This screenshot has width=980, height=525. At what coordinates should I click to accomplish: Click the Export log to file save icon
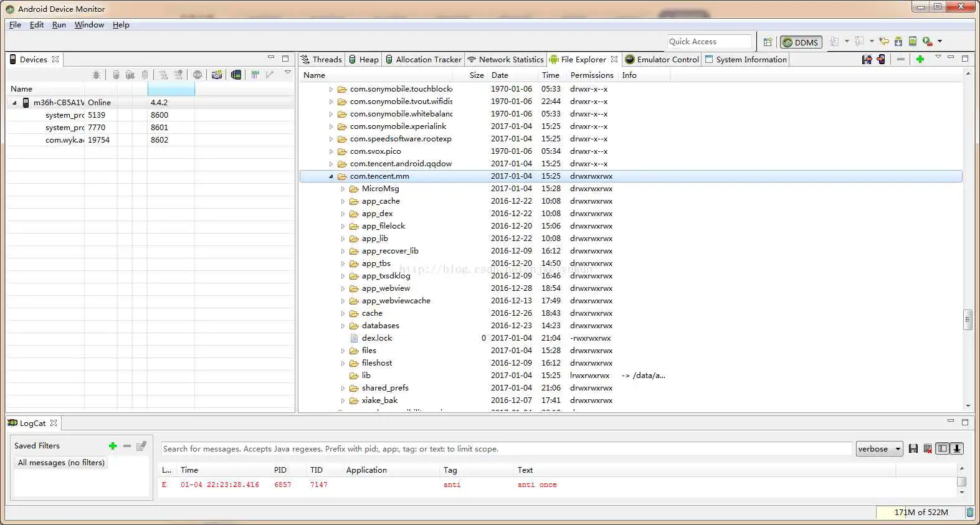[x=913, y=448]
